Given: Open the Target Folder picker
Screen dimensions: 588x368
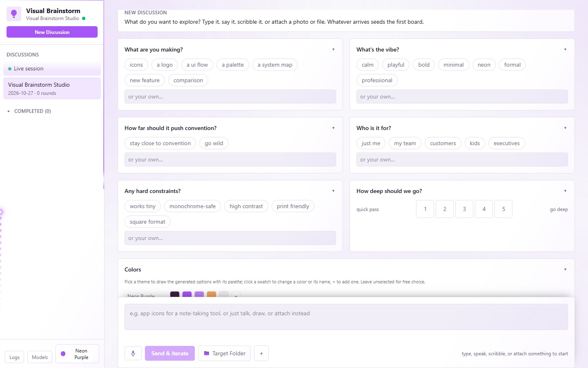Looking at the screenshot, I should pos(224,353).
